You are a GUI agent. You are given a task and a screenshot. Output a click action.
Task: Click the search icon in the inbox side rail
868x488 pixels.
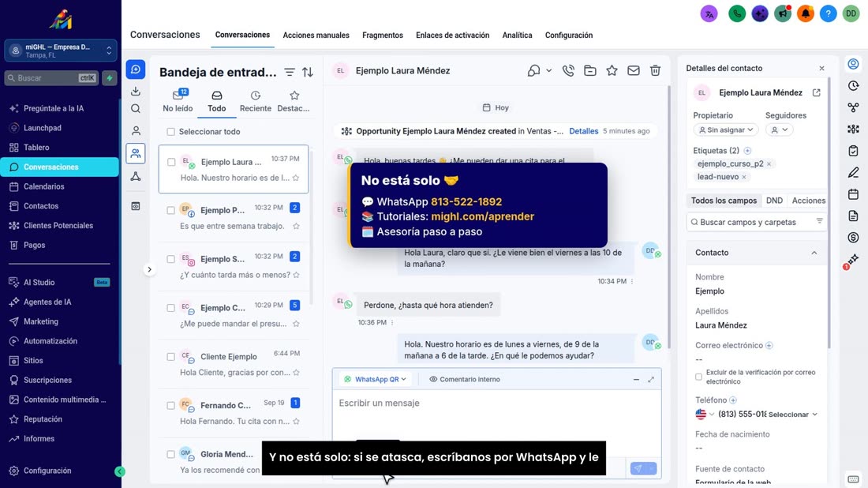tap(136, 109)
